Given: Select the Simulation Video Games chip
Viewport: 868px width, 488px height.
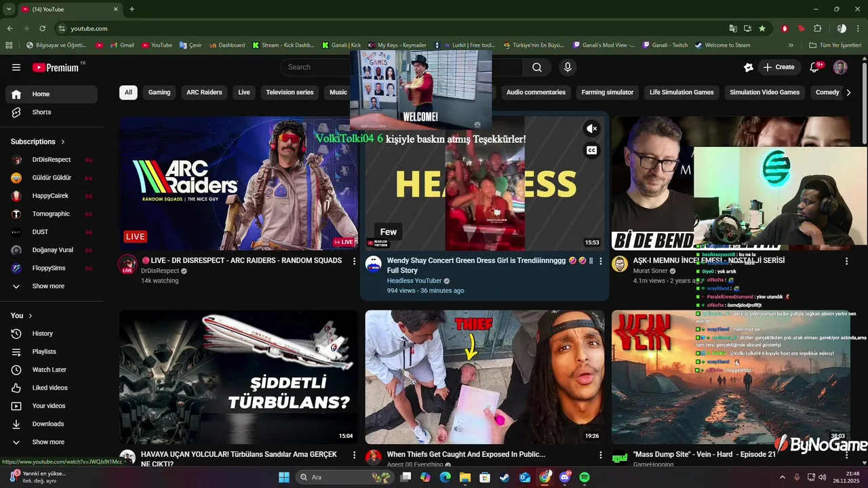Looking at the screenshot, I should tap(765, 92).
